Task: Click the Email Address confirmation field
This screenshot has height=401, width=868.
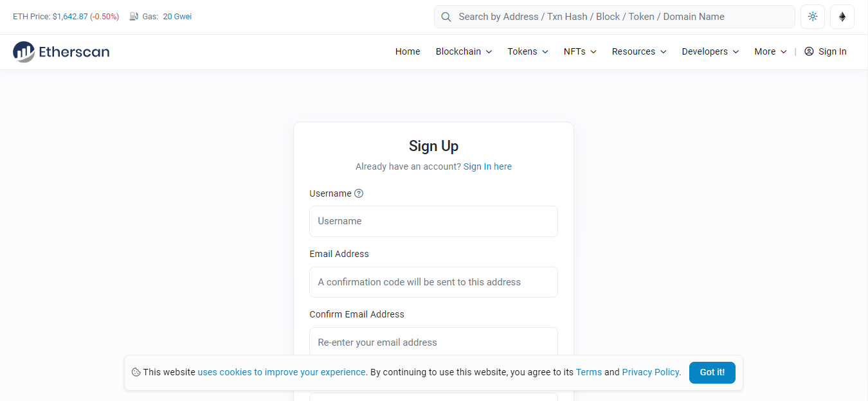Action: pos(433,343)
